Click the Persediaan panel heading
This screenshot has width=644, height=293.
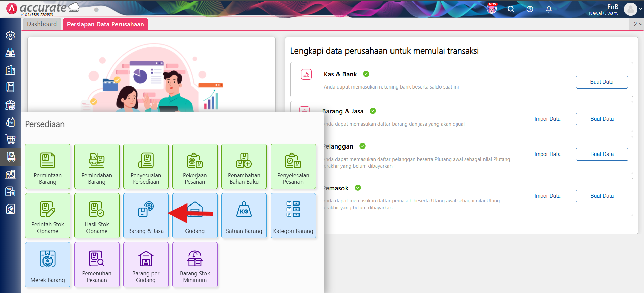(x=45, y=124)
